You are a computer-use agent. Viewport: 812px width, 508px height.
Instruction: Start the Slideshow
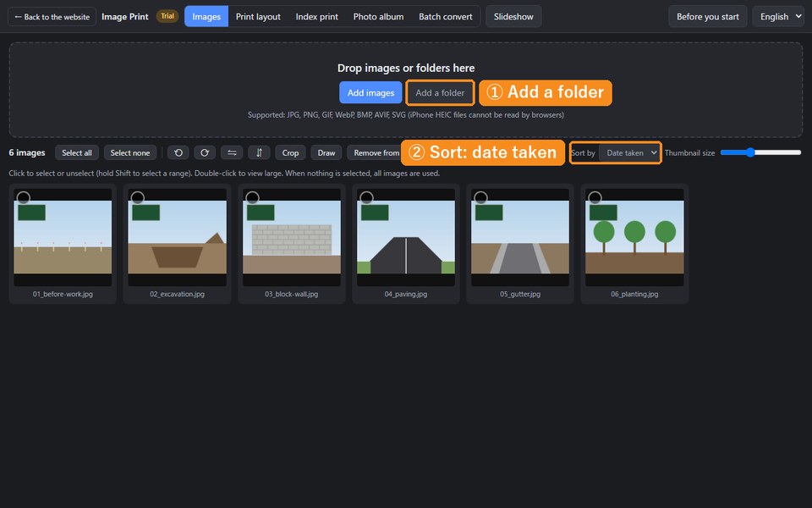coord(513,17)
